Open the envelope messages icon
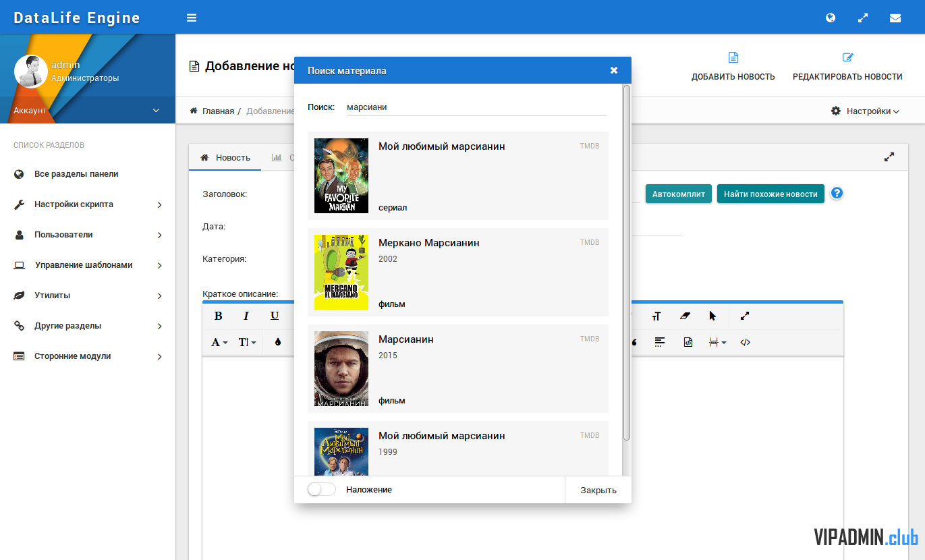The height and width of the screenshot is (560, 925). click(895, 18)
